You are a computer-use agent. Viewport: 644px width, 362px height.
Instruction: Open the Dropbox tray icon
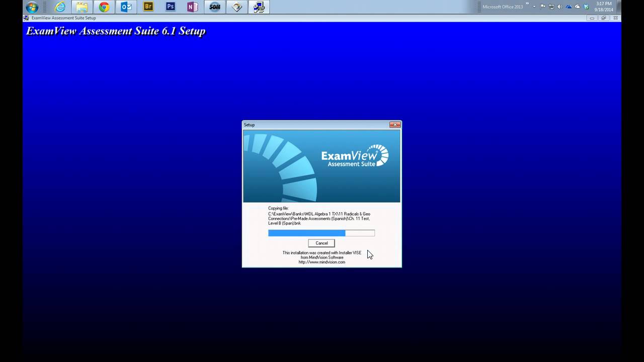coord(586,7)
